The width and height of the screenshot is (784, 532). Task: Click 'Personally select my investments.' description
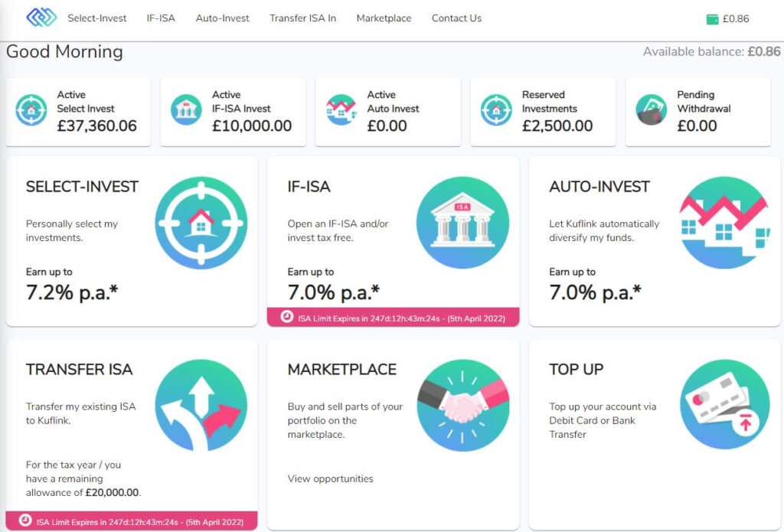72,231
